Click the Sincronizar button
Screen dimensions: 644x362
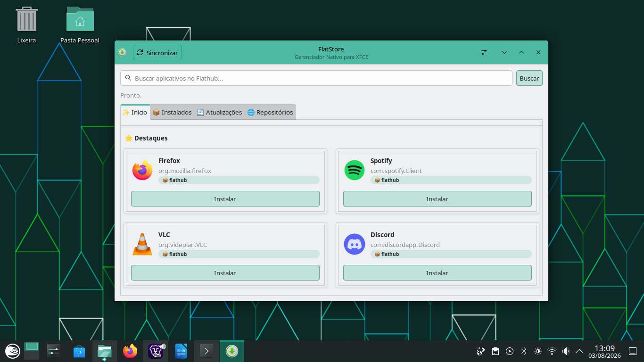[157, 53]
